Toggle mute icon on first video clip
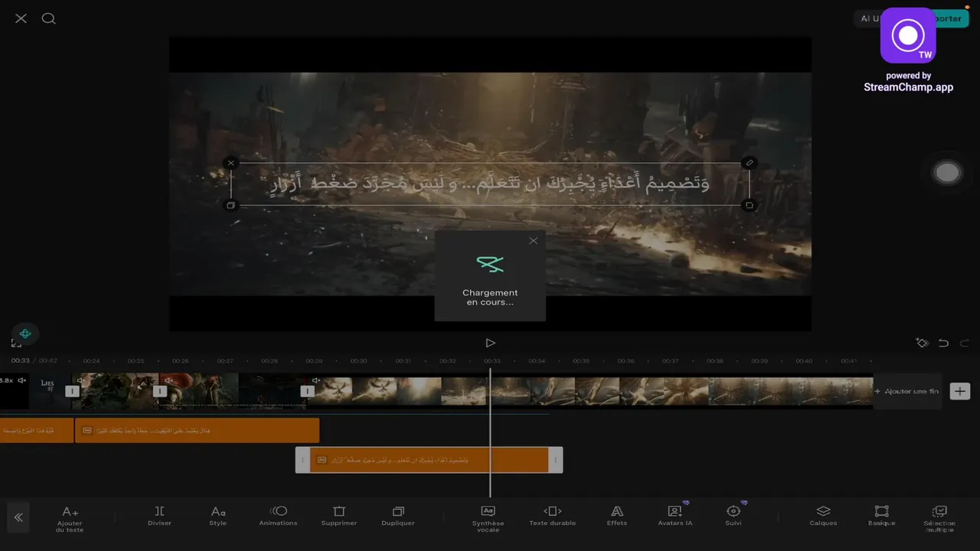The height and width of the screenshot is (551, 980). 21,380
